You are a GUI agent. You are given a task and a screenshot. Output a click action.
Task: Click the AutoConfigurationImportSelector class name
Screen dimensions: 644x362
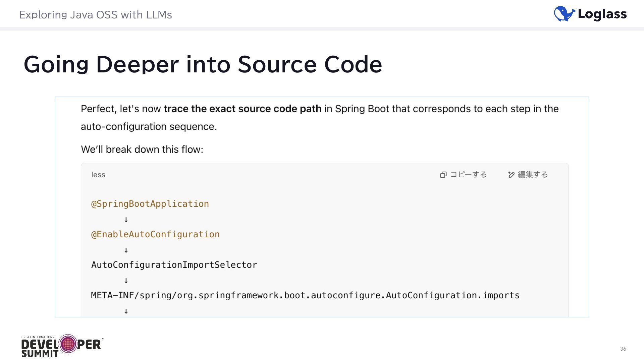tap(174, 265)
